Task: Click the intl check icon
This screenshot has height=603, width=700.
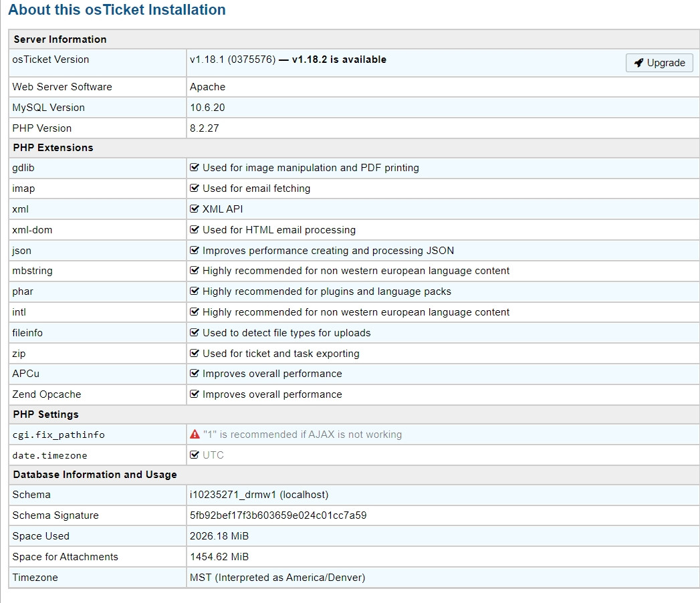Action: [194, 312]
